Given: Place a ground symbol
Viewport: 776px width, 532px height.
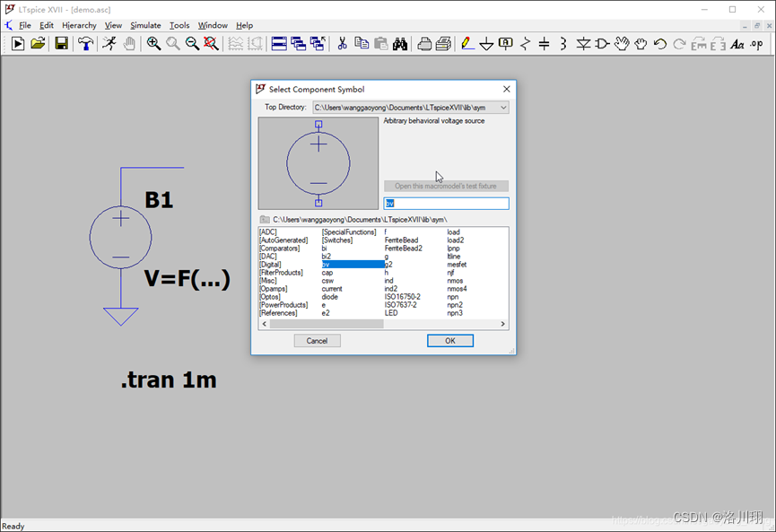Looking at the screenshot, I should pos(484,43).
